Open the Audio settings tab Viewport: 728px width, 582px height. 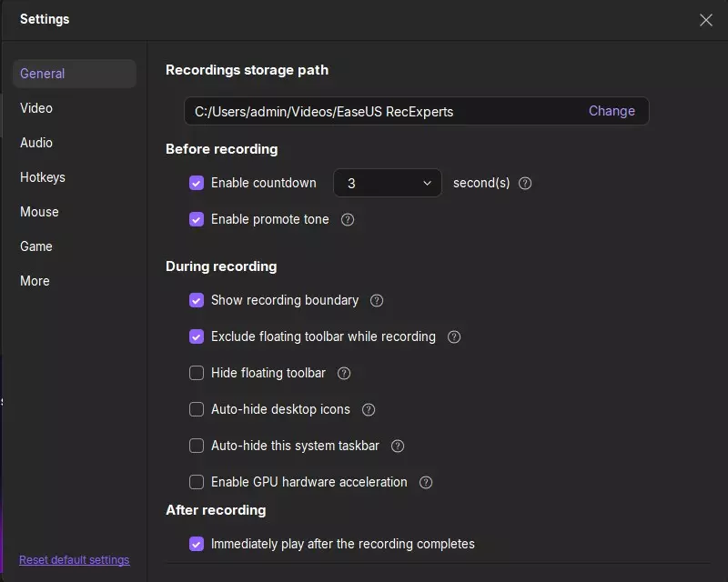(x=36, y=143)
